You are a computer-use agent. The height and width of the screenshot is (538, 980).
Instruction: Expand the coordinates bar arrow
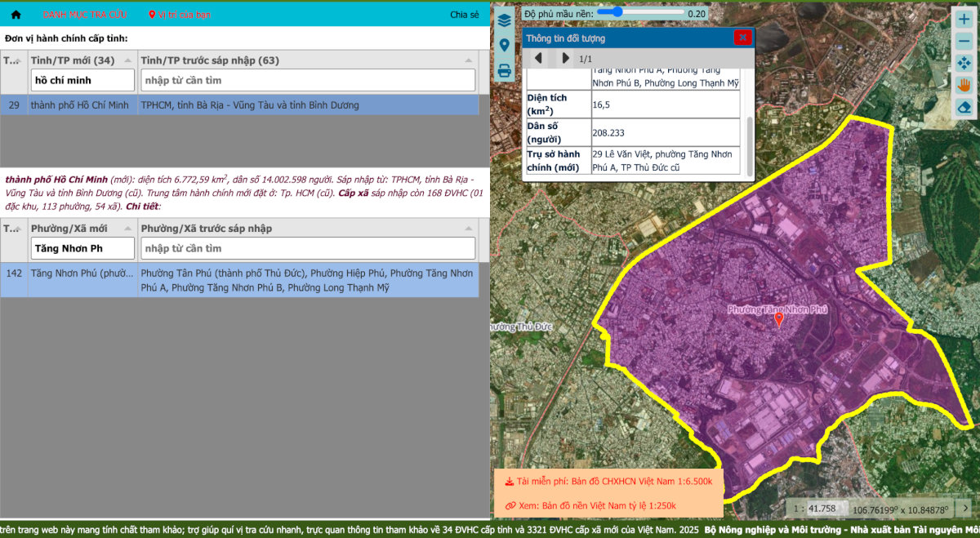964,508
